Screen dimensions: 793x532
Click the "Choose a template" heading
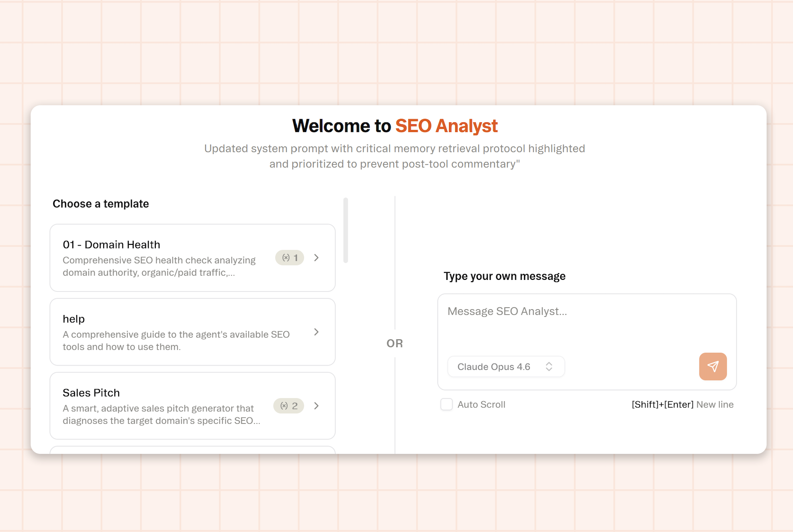pyautogui.click(x=100, y=203)
